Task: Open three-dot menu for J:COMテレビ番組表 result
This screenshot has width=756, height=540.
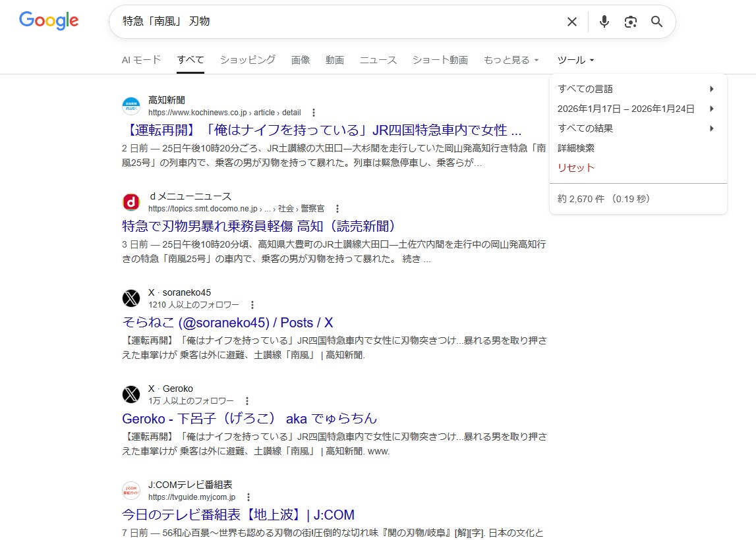Action: click(248, 497)
